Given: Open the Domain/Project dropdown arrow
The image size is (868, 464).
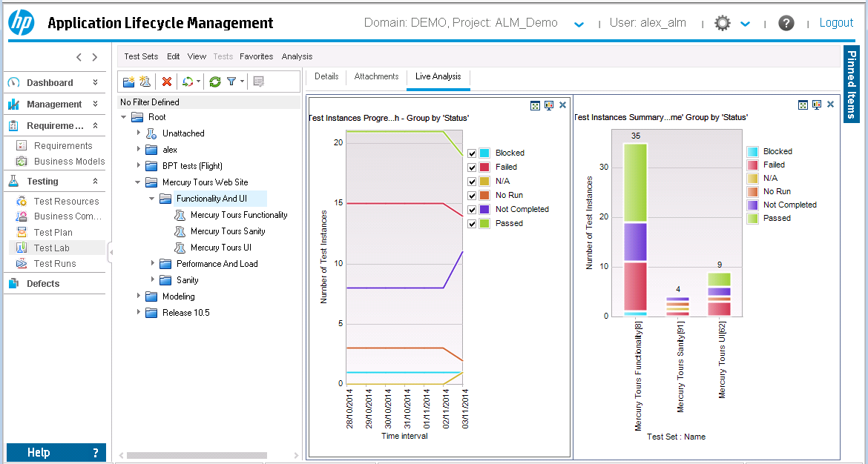Looking at the screenshot, I should click(x=579, y=24).
